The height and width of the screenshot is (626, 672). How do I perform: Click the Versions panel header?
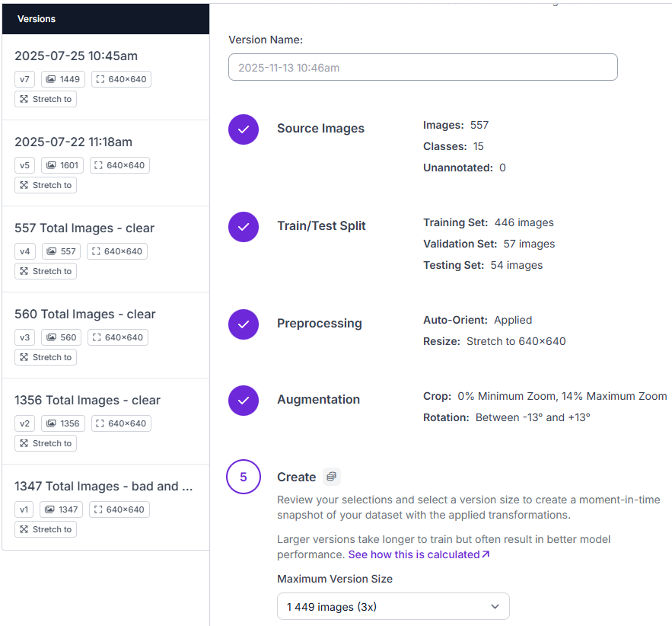click(x=36, y=18)
